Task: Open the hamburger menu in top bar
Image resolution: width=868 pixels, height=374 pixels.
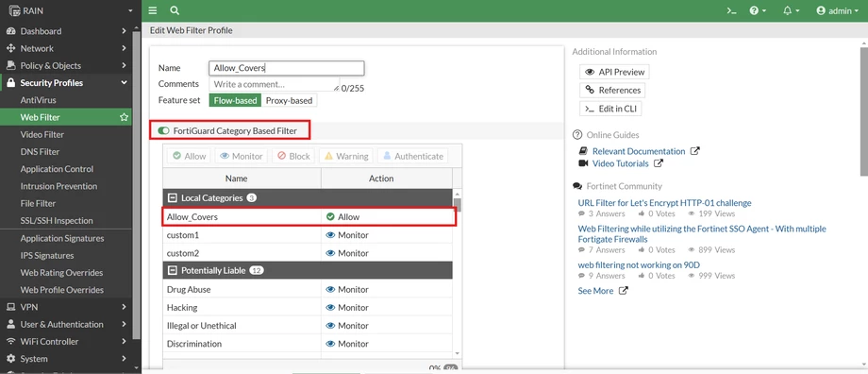Action: coord(153,10)
